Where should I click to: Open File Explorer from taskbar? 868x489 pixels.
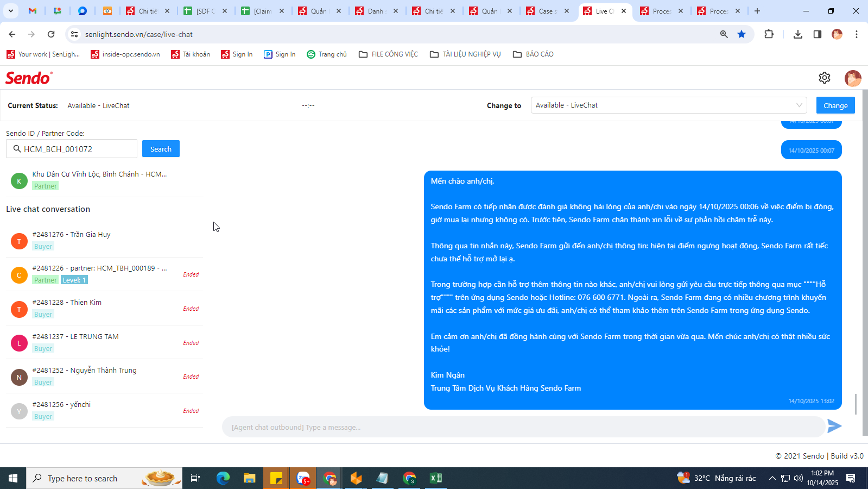(249, 478)
